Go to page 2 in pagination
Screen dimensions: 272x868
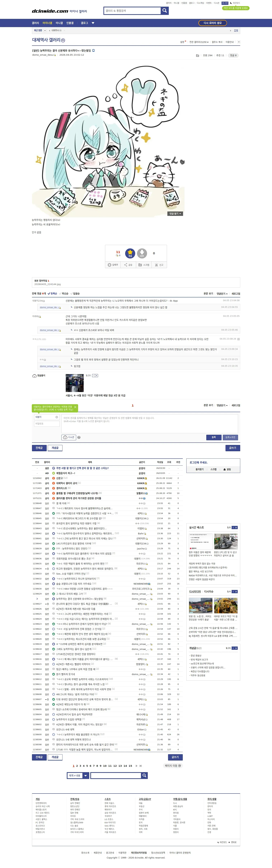(77, 766)
